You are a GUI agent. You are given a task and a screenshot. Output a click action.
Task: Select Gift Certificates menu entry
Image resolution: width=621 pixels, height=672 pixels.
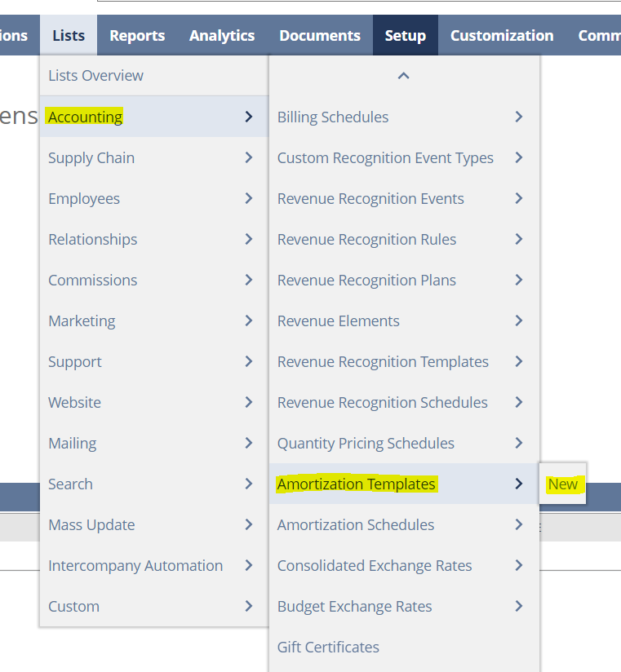point(328,647)
